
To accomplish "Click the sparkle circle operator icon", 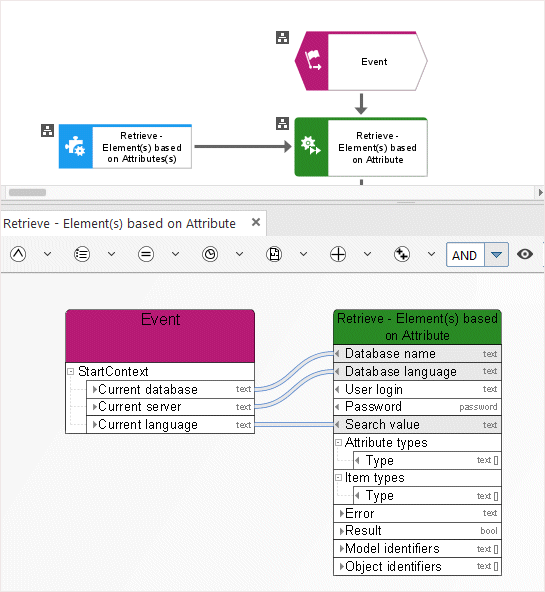I will click(402, 254).
